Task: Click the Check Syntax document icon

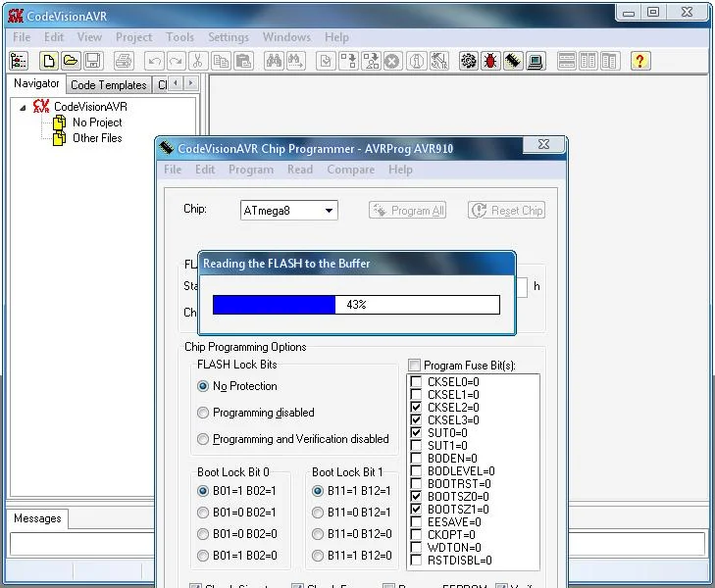Action: [326, 61]
